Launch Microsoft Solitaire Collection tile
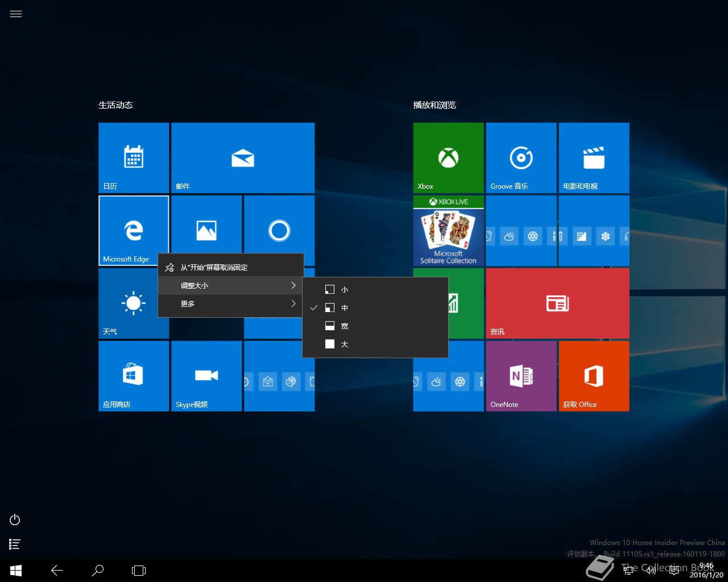The height and width of the screenshot is (582, 728). point(449,231)
